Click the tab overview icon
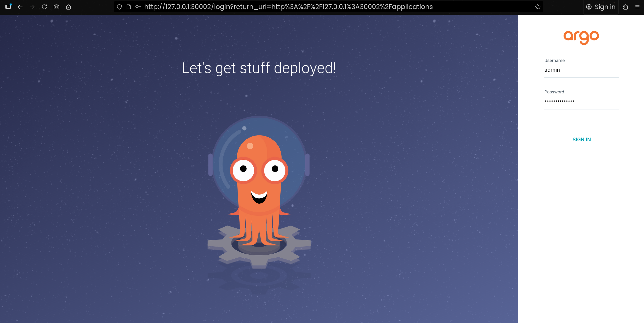644x323 pixels. coord(8,7)
